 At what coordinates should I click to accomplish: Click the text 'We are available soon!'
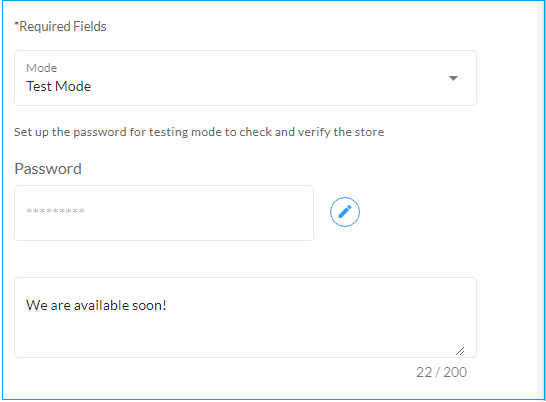coord(96,306)
